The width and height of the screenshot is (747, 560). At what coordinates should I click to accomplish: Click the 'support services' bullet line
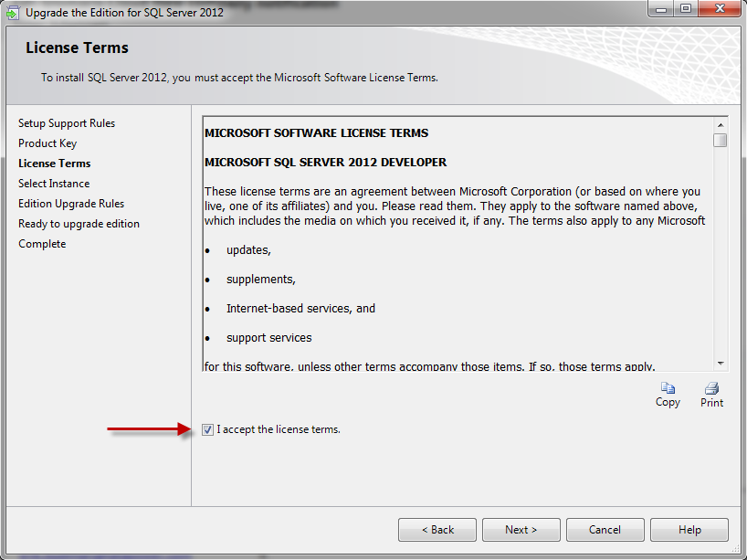click(269, 338)
